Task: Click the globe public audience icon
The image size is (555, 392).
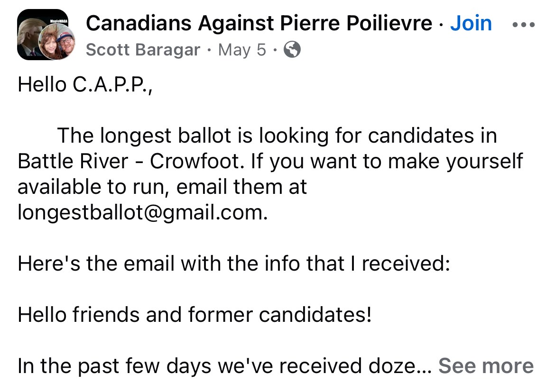Action: (x=292, y=50)
